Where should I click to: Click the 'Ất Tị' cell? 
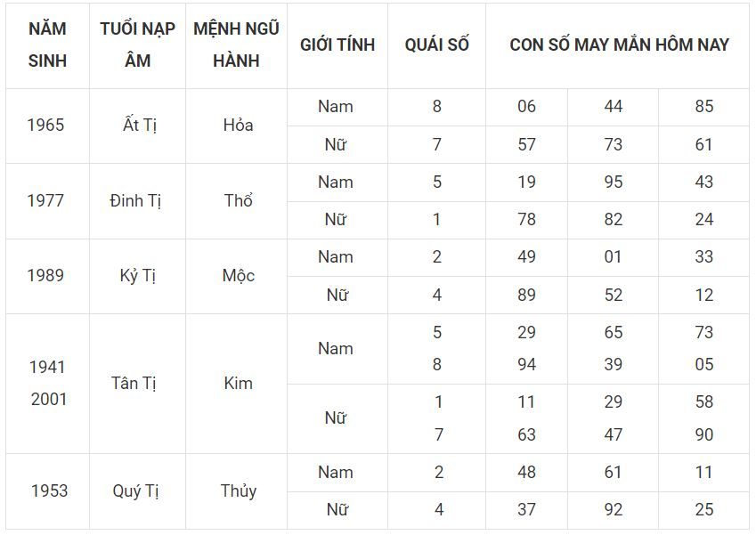tap(139, 126)
